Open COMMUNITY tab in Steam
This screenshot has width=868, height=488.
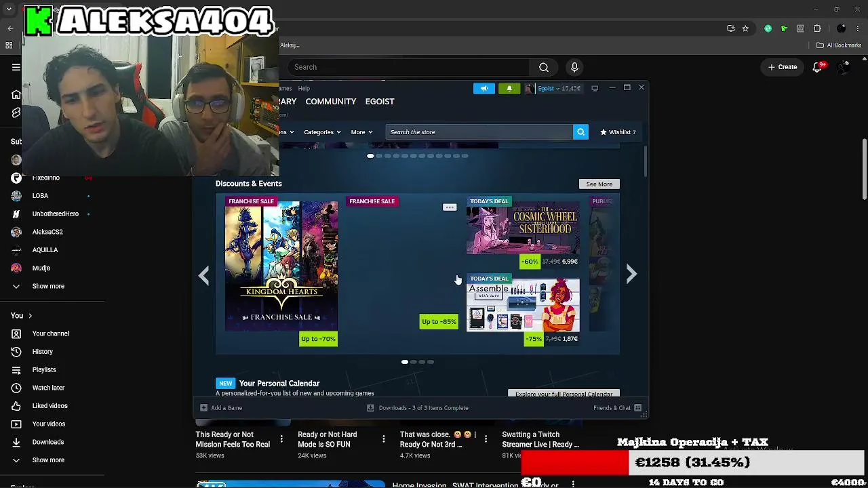pyautogui.click(x=331, y=102)
